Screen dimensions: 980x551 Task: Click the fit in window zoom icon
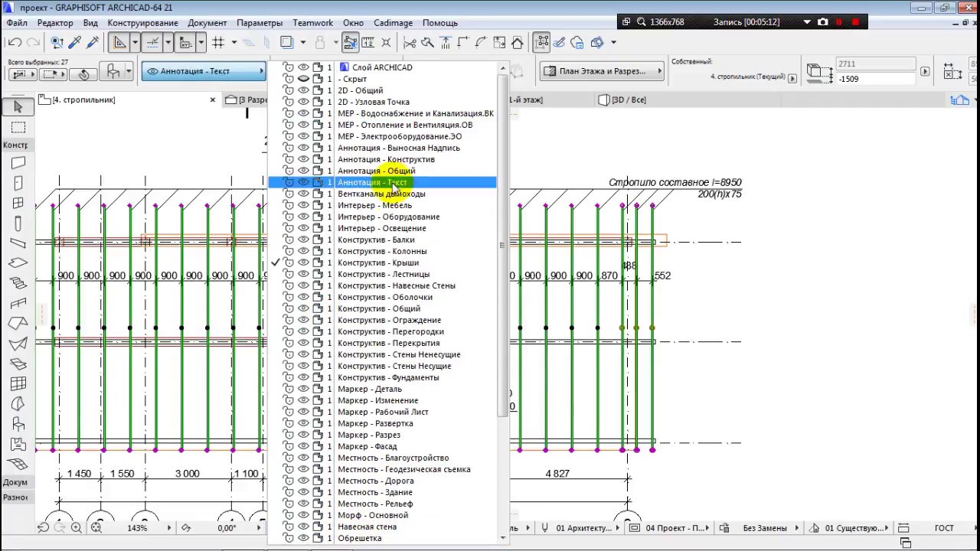tap(96, 528)
